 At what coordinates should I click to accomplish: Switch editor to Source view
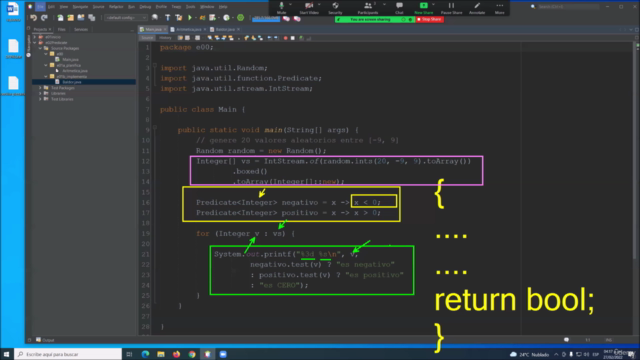pyautogui.click(x=147, y=38)
